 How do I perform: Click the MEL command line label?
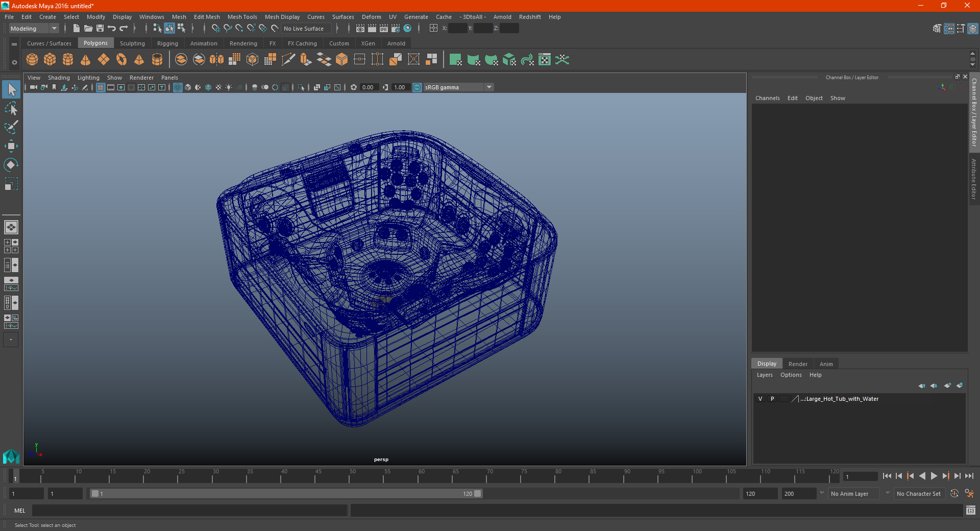tap(19, 511)
